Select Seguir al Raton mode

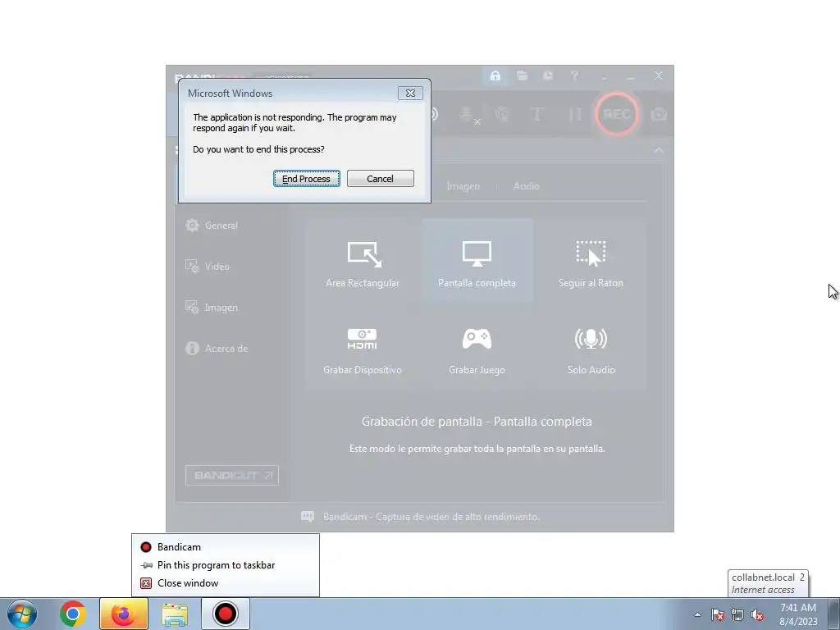click(591, 262)
